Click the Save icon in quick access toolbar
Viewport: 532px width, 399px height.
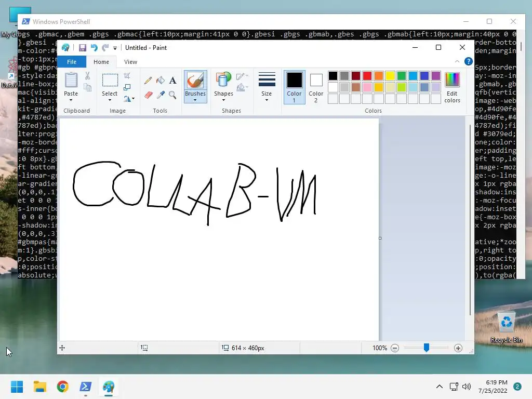[83, 48]
